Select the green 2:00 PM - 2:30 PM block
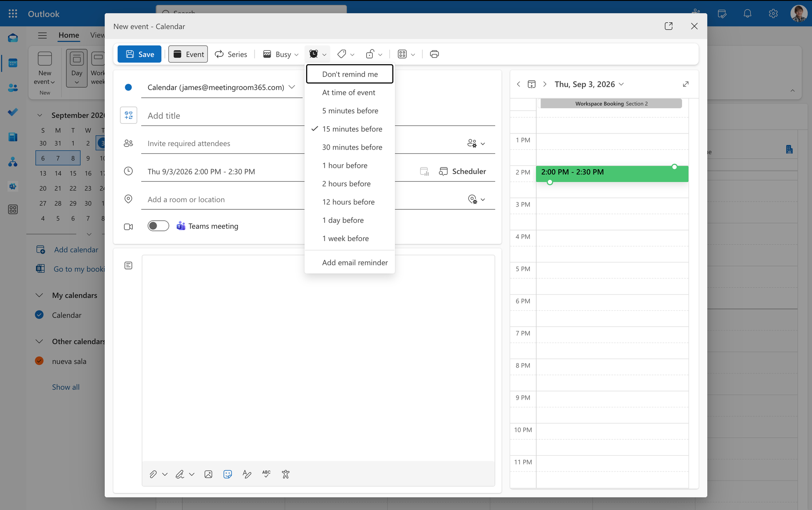The height and width of the screenshot is (510, 812). [x=612, y=174]
